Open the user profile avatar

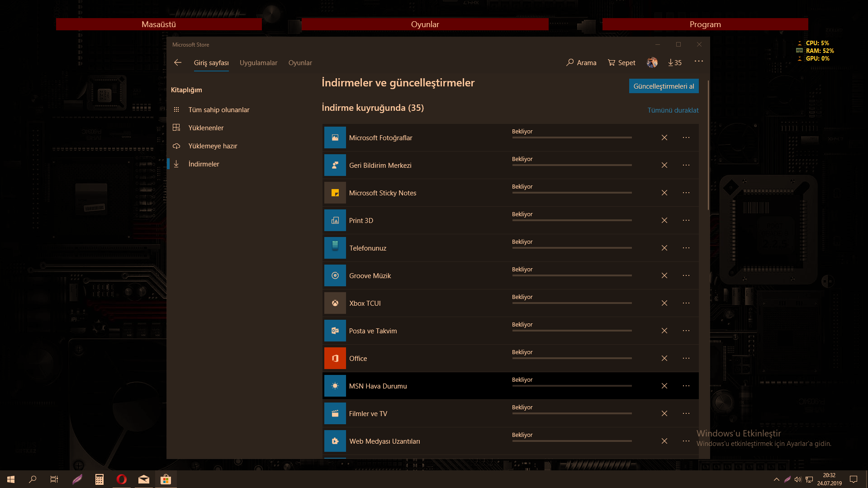point(652,62)
